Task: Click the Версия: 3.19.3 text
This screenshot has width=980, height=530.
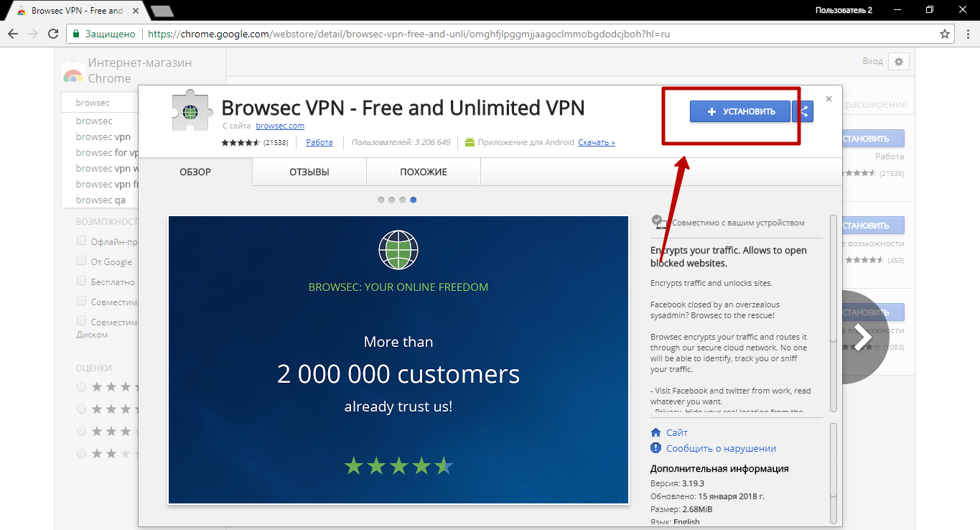Action: click(x=678, y=483)
